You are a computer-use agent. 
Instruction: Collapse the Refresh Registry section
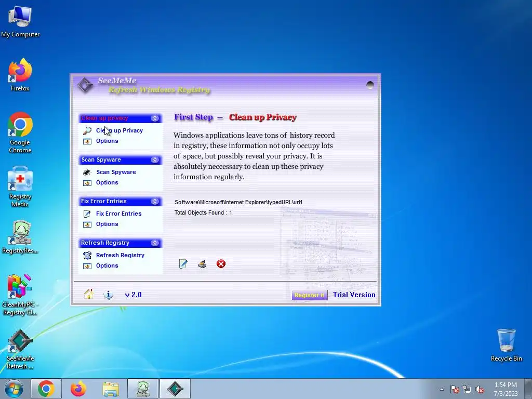coord(155,243)
